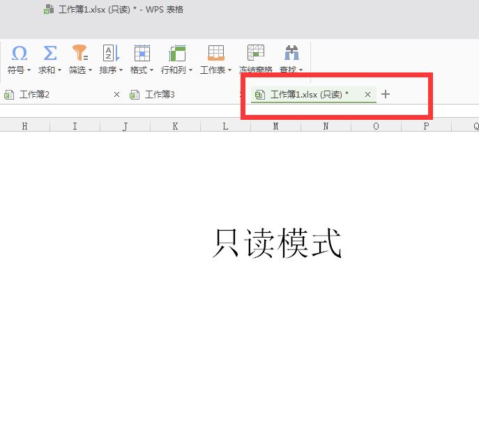
Task: Click the freeze panes icon
Action: click(256, 52)
